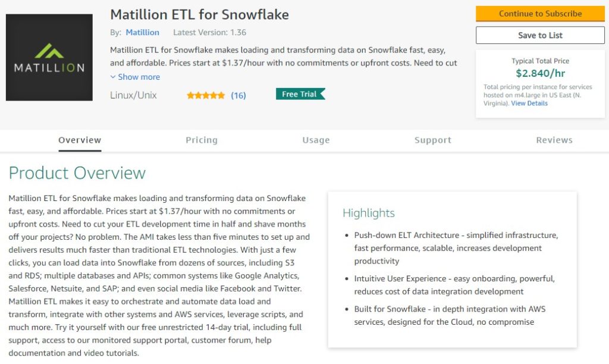
Task: Open the (16) reviews count link
Action: [238, 95]
